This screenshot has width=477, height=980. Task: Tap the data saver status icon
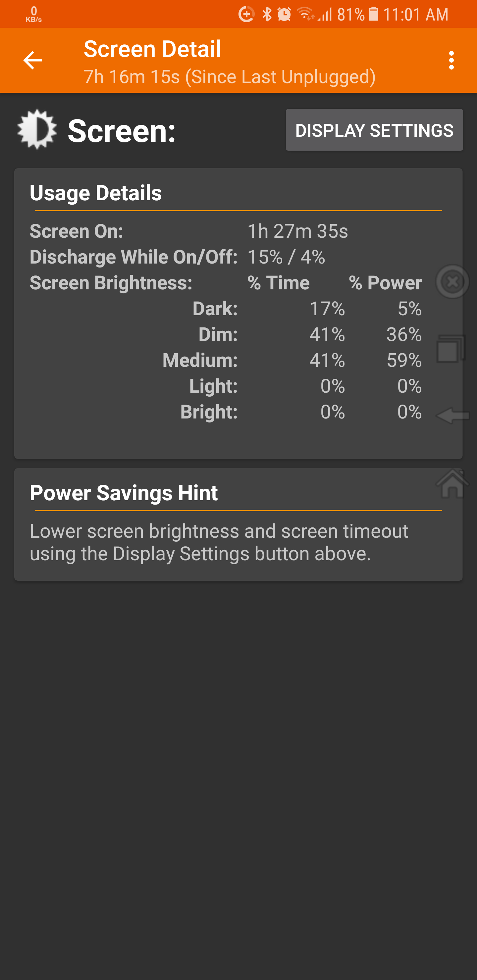pos(246,15)
